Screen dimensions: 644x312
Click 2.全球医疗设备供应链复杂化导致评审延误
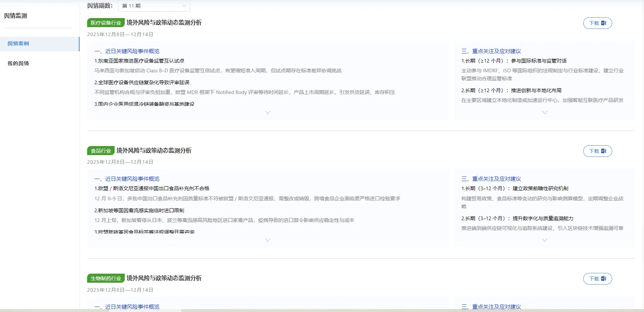pyautogui.click(x=142, y=82)
